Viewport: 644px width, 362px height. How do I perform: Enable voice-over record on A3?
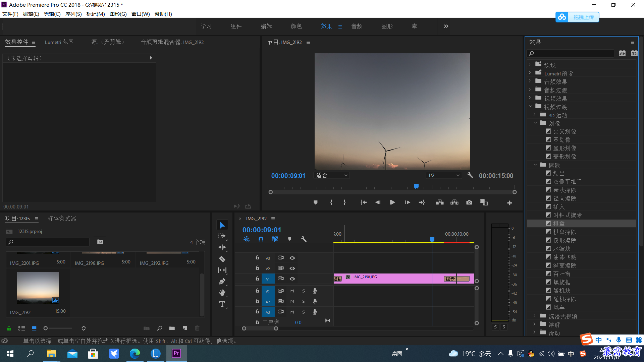[315, 312]
